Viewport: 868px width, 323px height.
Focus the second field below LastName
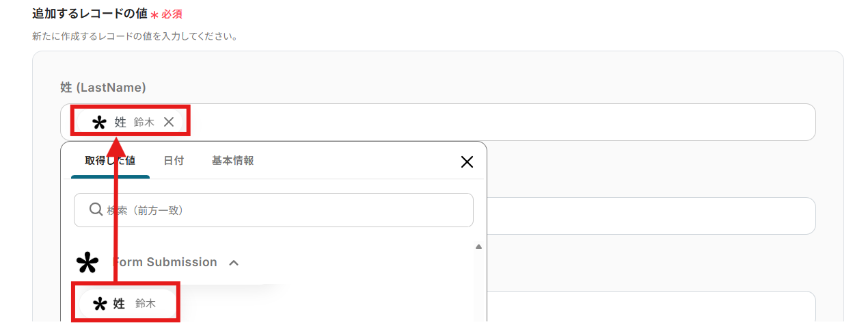click(649, 216)
